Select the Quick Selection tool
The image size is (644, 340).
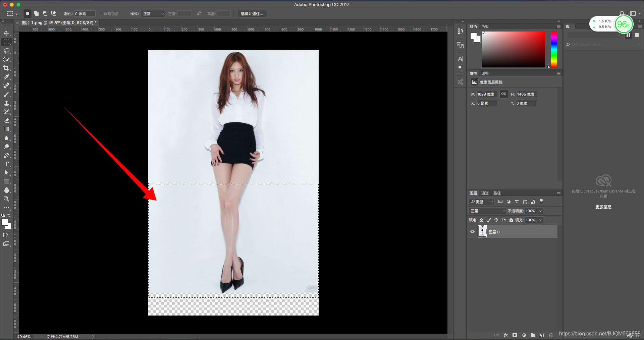coord(6,59)
